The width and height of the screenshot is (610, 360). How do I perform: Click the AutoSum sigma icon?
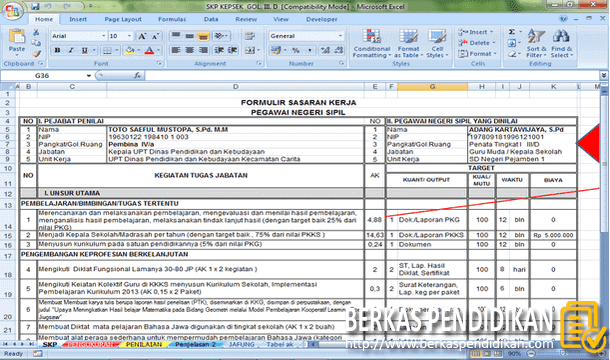click(512, 32)
